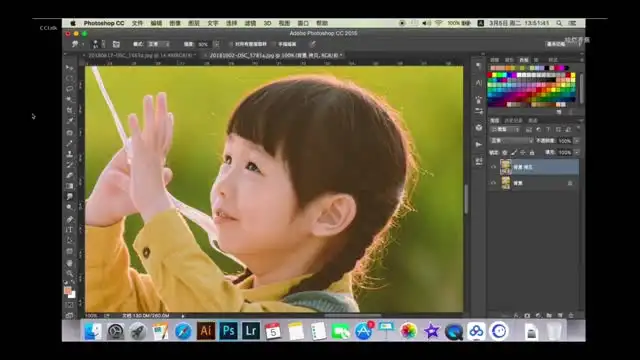640x360 pixels.
Task: Select the Rectangular Marquee tool
Action: [70, 78]
